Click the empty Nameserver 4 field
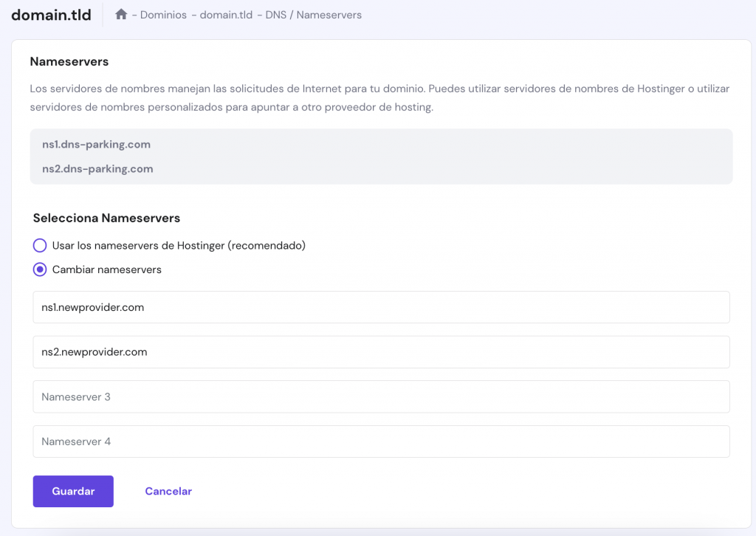Image resolution: width=756 pixels, height=536 pixels. point(381,441)
